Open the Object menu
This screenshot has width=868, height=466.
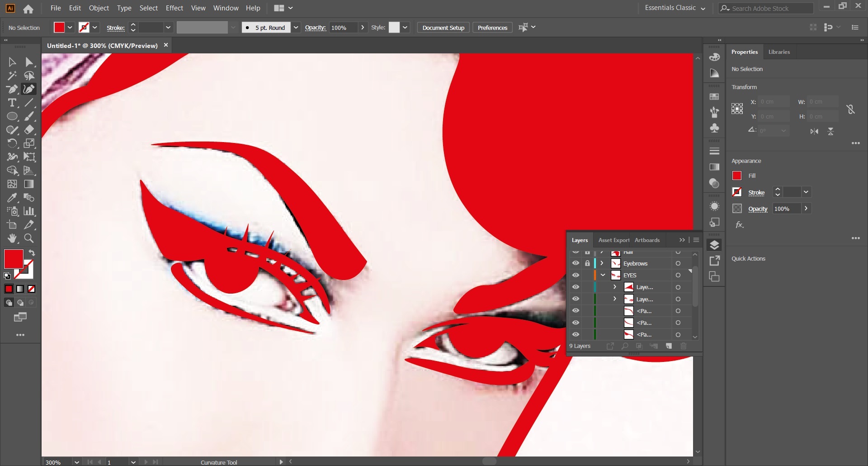tap(99, 8)
